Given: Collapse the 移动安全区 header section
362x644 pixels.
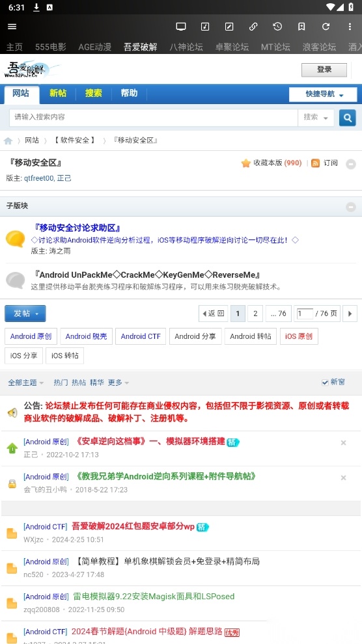Looking at the screenshot, I should coord(351,165).
